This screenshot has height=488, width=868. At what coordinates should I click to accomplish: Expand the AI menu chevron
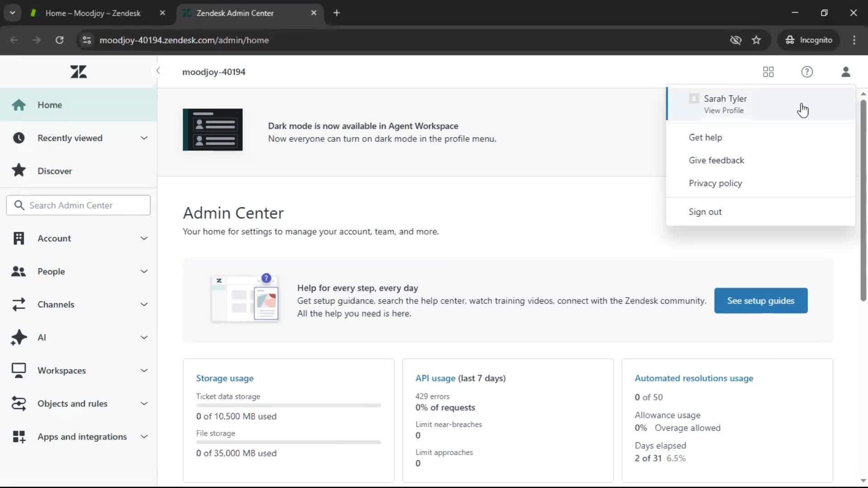[144, 337]
